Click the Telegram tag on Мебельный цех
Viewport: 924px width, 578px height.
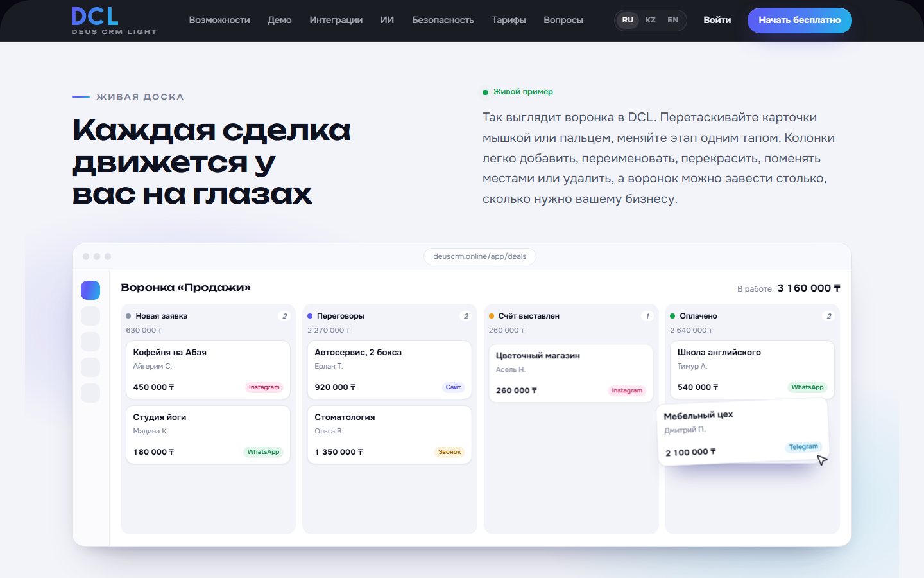(803, 447)
